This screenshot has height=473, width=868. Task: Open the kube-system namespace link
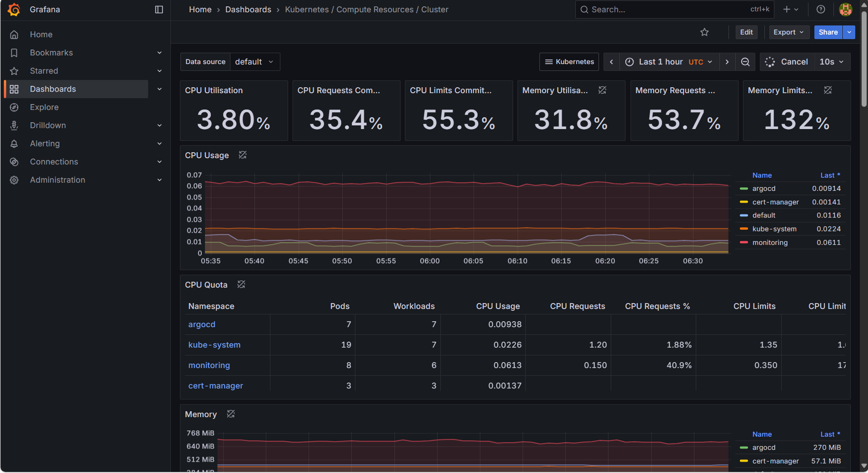(214, 345)
